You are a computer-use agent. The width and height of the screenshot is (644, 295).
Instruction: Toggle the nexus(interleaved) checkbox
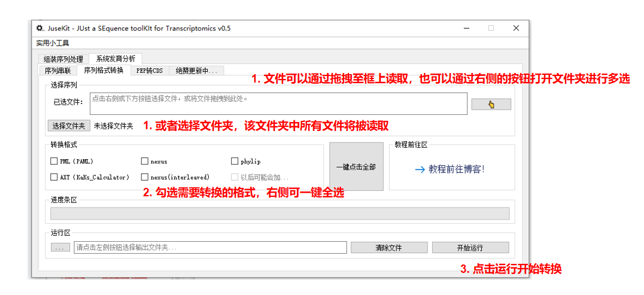click(x=145, y=177)
